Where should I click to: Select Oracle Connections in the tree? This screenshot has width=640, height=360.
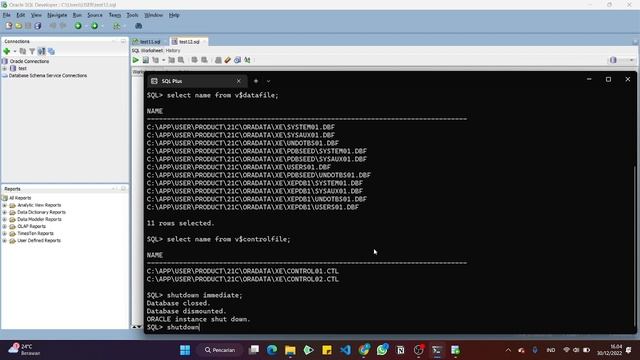tap(29, 61)
